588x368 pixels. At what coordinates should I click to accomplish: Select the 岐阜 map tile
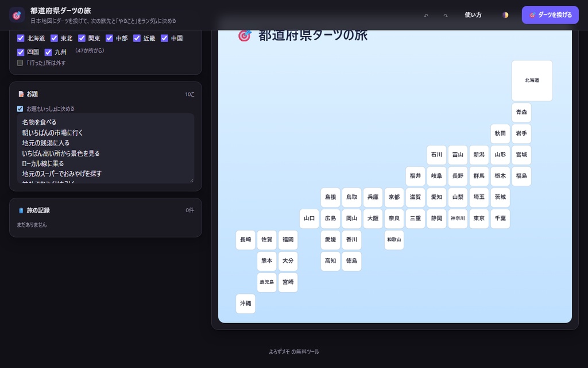pyautogui.click(x=436, y=176)
